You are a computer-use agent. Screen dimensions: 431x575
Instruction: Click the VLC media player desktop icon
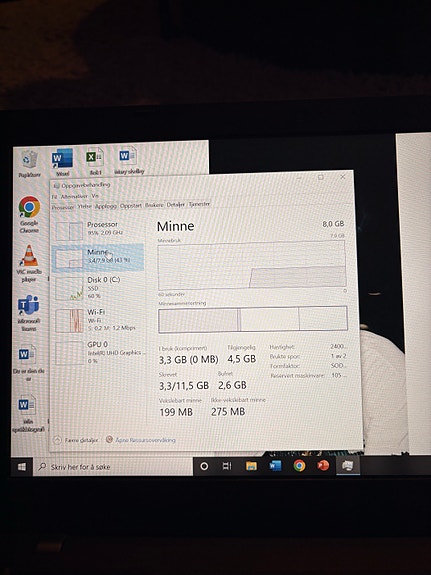pyautogui.click(x=29, y=263)
